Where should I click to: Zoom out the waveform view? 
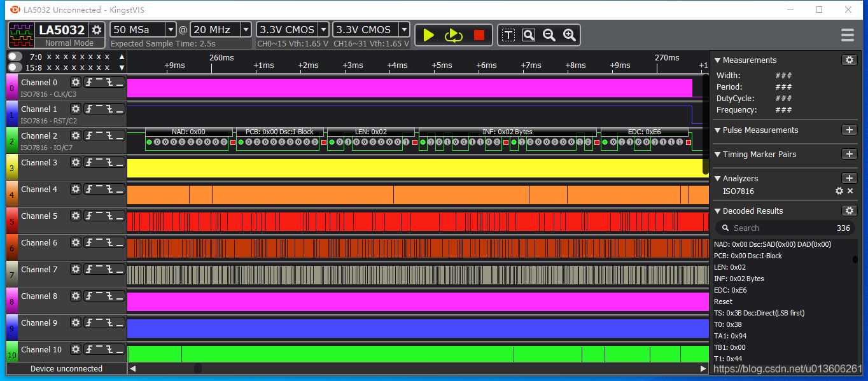coord(549,35)
